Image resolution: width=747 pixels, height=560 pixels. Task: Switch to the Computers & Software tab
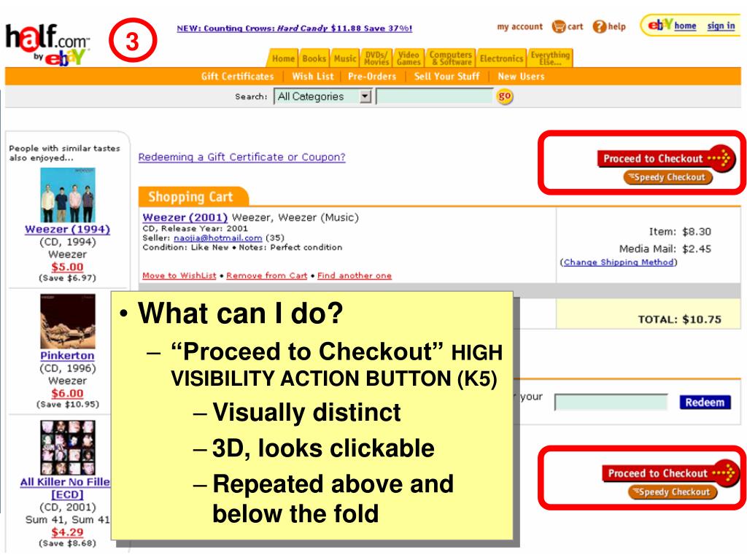pyautogui.click(x=451, y=58)
